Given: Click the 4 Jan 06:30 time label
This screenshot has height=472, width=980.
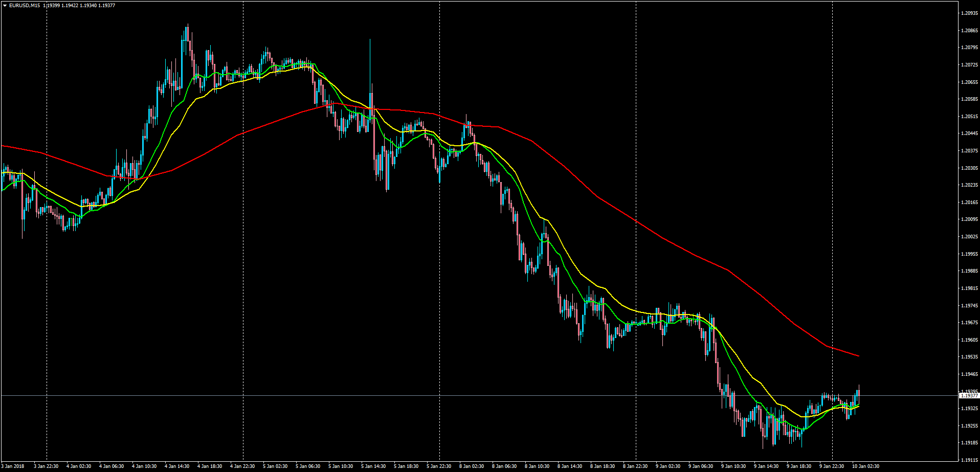Looking at the screenshot, I should tap(112, 466).
